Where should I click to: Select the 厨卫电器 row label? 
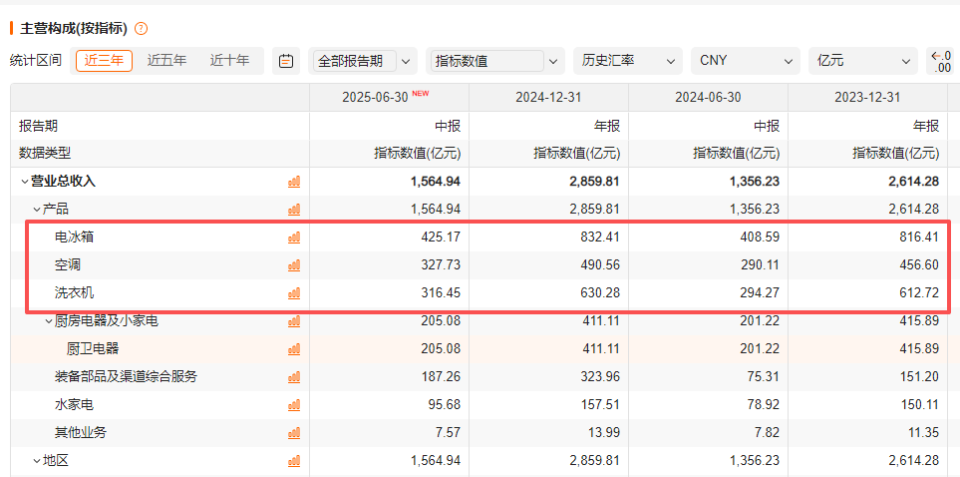click(92, 349)
